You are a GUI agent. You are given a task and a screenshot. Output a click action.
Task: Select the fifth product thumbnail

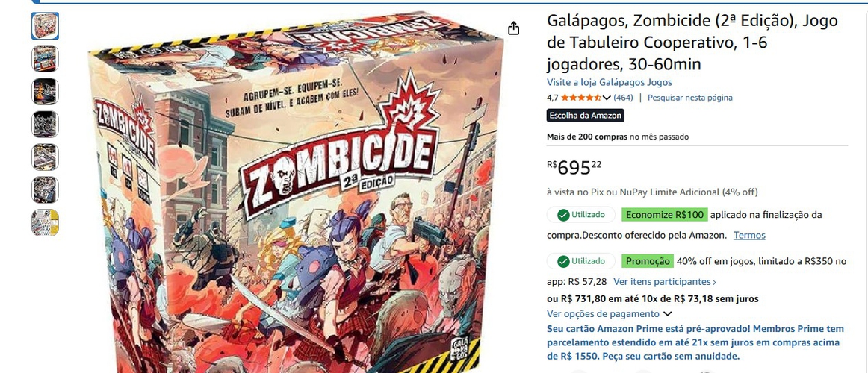[x=46, y=157]
